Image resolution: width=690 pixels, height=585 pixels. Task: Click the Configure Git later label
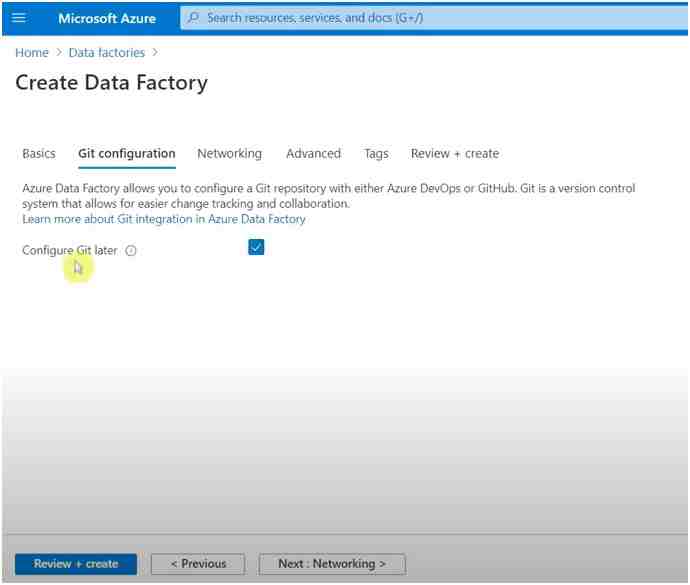click(70, 250)
